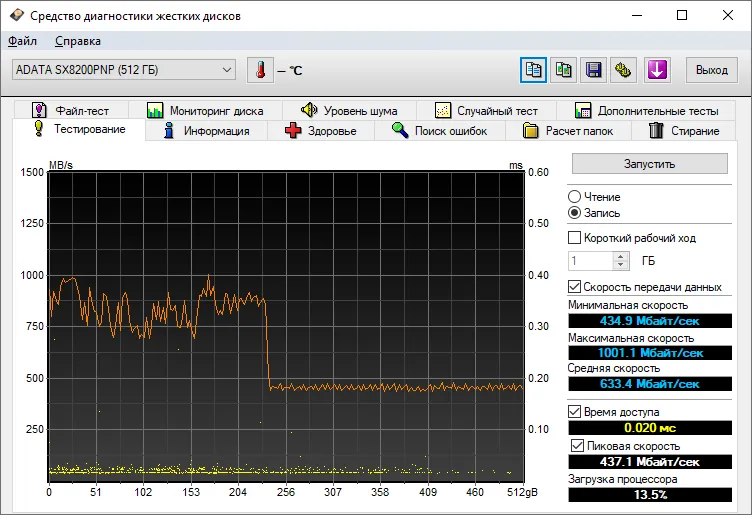Click the application icon in the title bar

pyautogui.click(x=16, y=15)
